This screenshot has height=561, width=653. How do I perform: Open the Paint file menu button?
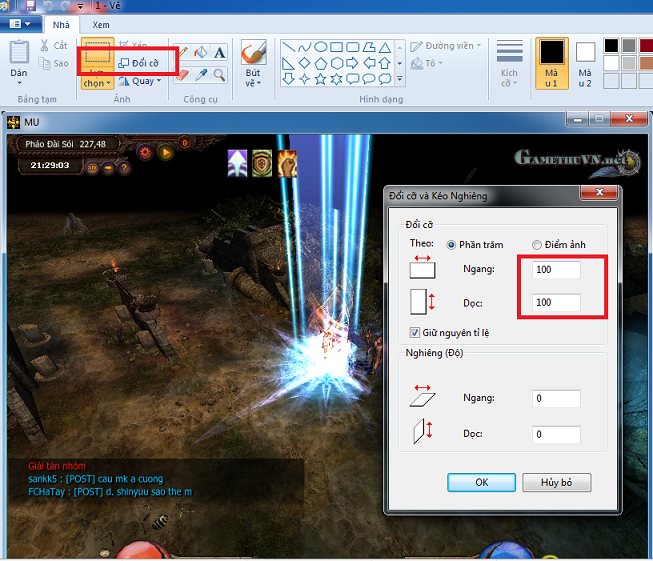[20, 24]
